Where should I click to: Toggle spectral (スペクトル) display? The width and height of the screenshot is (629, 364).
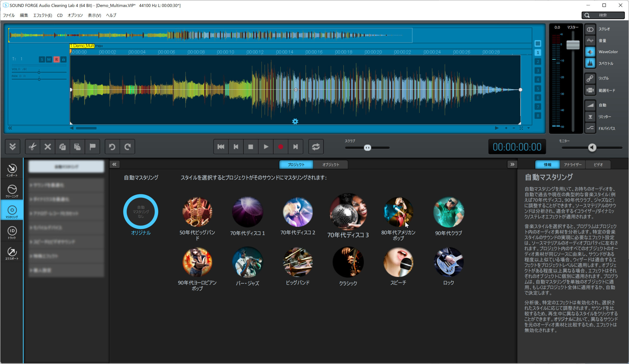point(590,63)
